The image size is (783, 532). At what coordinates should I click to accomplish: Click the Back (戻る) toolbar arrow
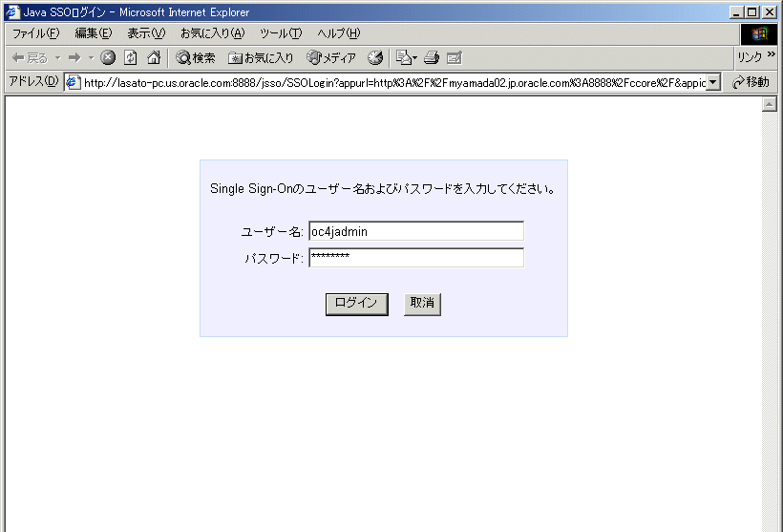pyautogui.click(x=29, y=58)
